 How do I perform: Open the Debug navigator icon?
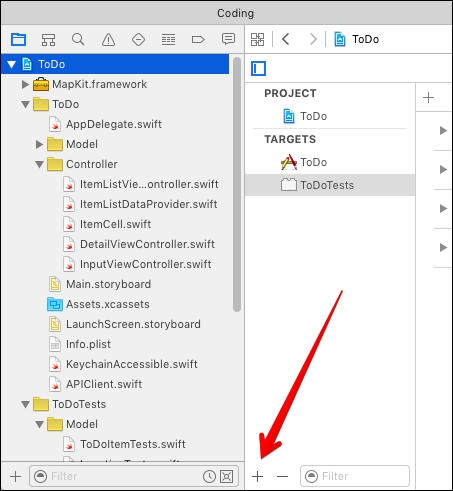[168, 39]
